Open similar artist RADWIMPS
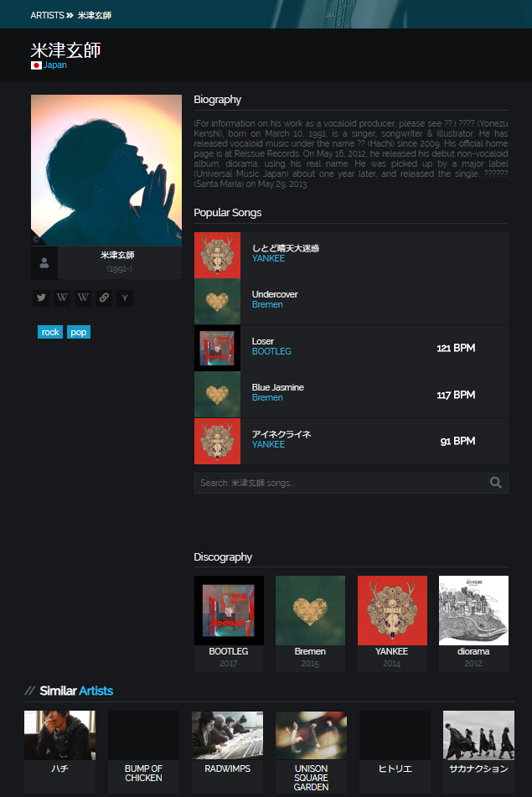Image resolution: width=532 pixels, height=797 pixels. click(228, 752)
